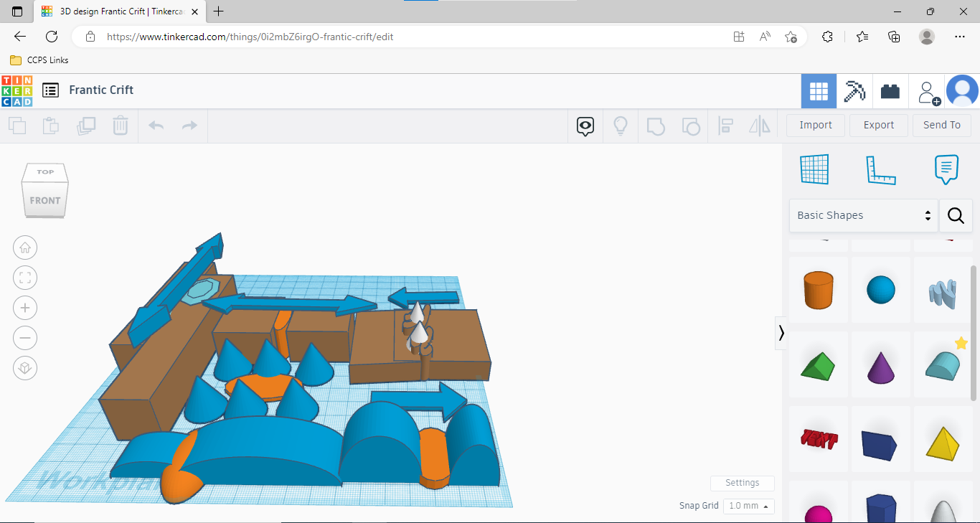Click the Duplicate and repeat icon

coord(86,126)
